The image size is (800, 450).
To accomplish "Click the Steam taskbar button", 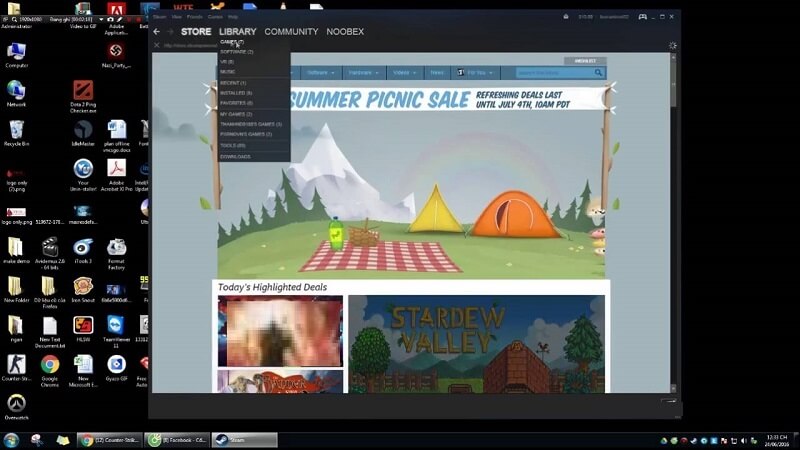I will 244,440.
